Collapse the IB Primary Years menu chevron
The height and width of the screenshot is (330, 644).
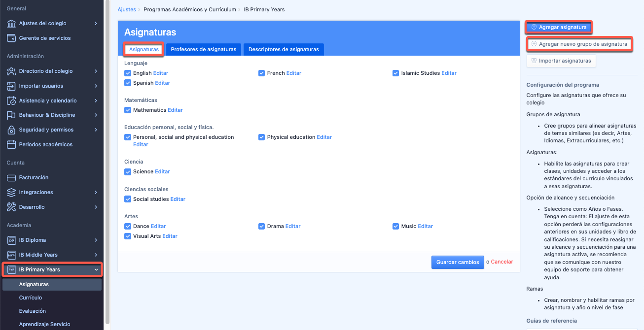pyautogui.click(x=96, y=269)
